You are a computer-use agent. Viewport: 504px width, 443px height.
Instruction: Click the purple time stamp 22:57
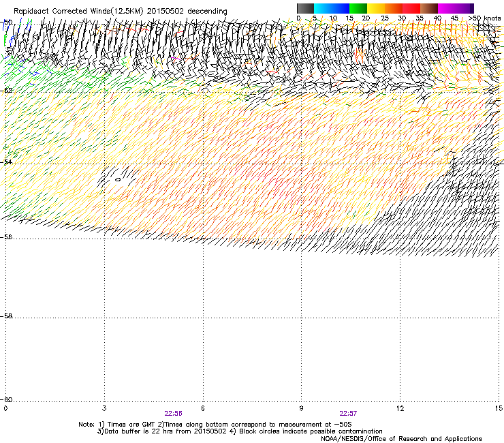(348, 414)
